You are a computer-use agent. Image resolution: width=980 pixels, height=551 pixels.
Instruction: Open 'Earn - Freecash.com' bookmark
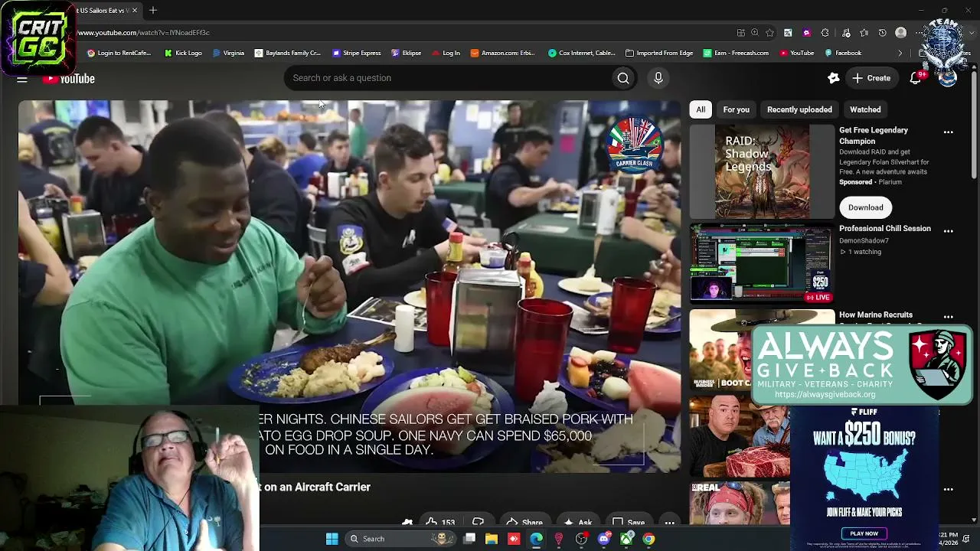736,54
